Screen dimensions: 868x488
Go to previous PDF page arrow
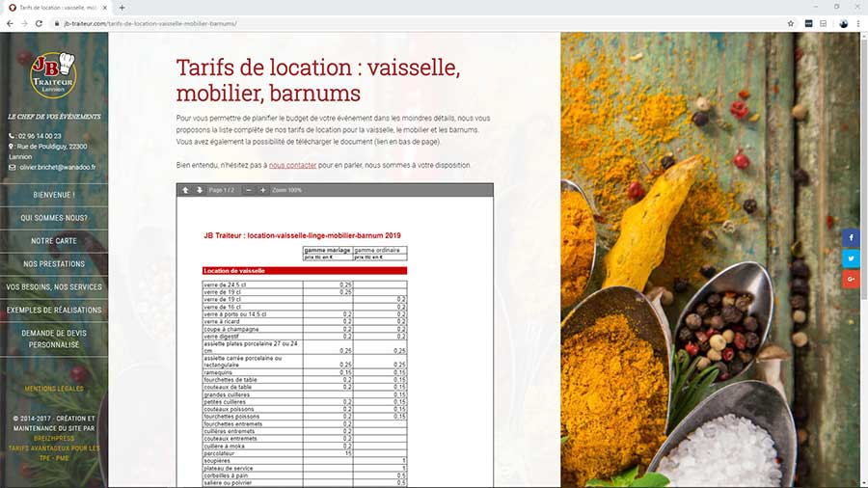185,190
